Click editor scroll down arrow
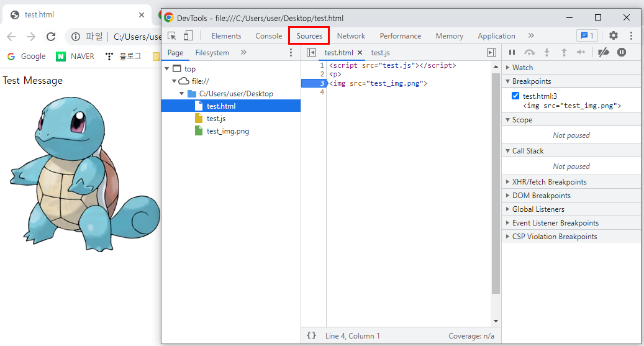The height and width of the screenshot is (346, 644). click(496, 321)
